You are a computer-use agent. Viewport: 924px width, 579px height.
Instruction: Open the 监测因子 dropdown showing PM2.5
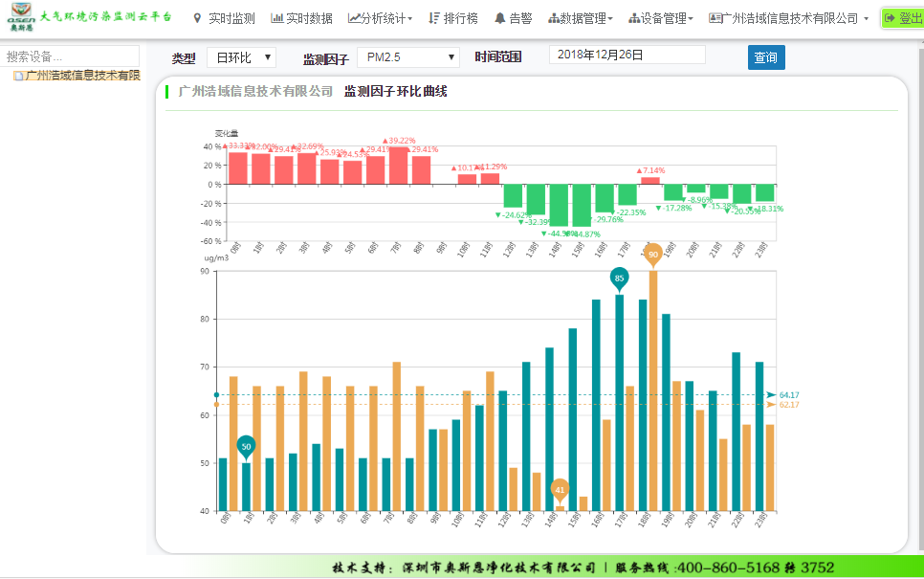[x=408, y=57]
